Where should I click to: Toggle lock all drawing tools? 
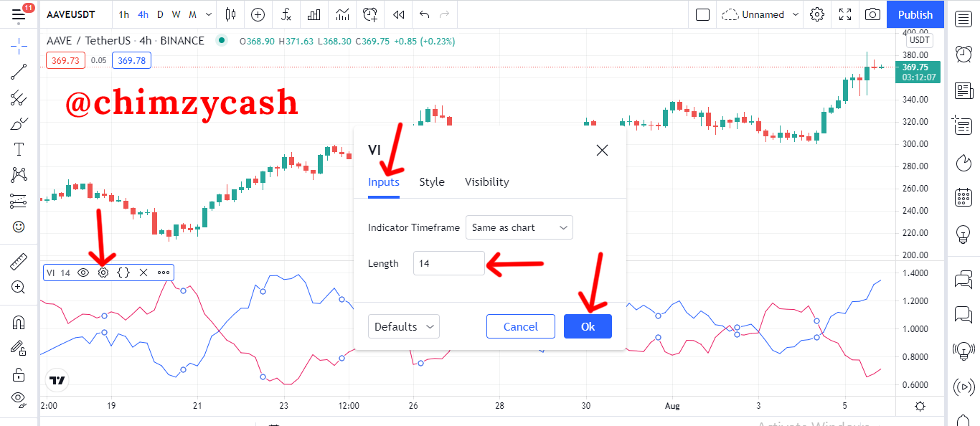[x=19, y=374]
